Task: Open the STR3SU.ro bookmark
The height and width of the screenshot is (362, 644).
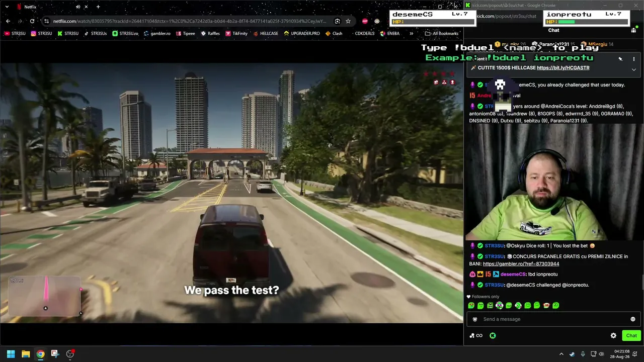Action: click(x=125, y=34)
